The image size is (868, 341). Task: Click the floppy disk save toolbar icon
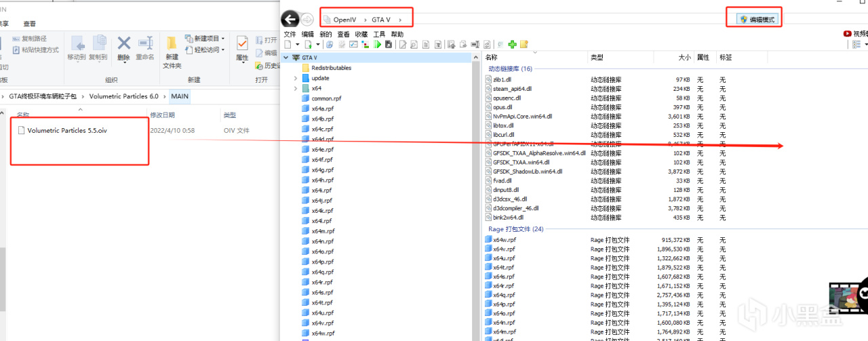(x=389, y=44)
